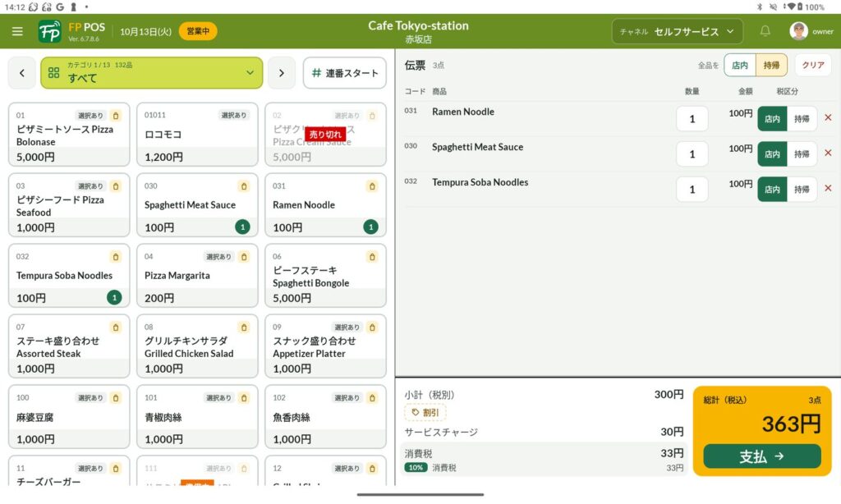
Task: Click the 営業中 status badge
Action: click(x=198, y=31)
